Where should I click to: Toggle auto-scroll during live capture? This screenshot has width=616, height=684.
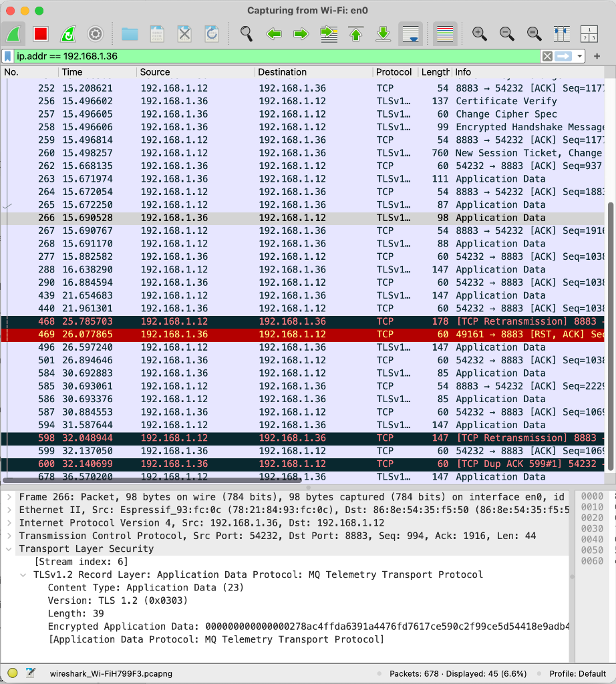tap(410, 33)
